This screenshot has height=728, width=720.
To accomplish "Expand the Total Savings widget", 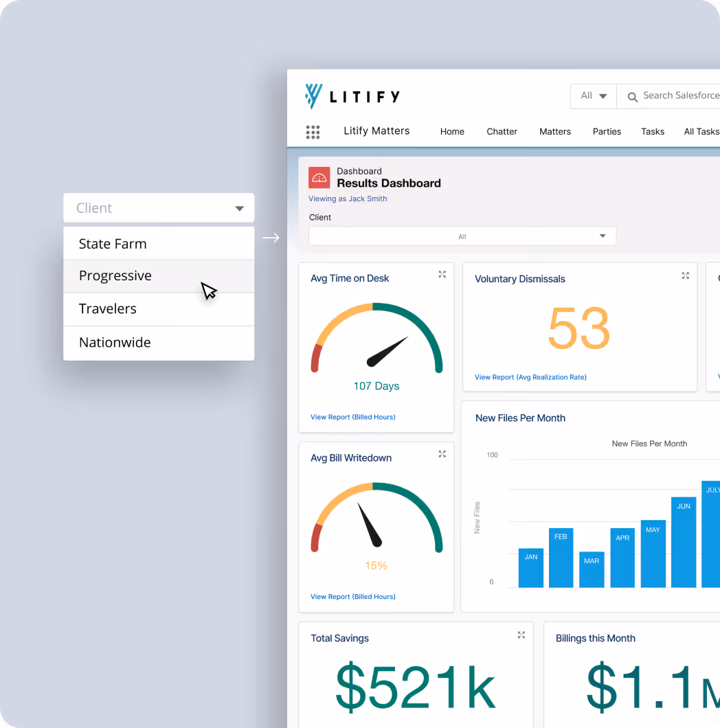I will tap(521, 635).
